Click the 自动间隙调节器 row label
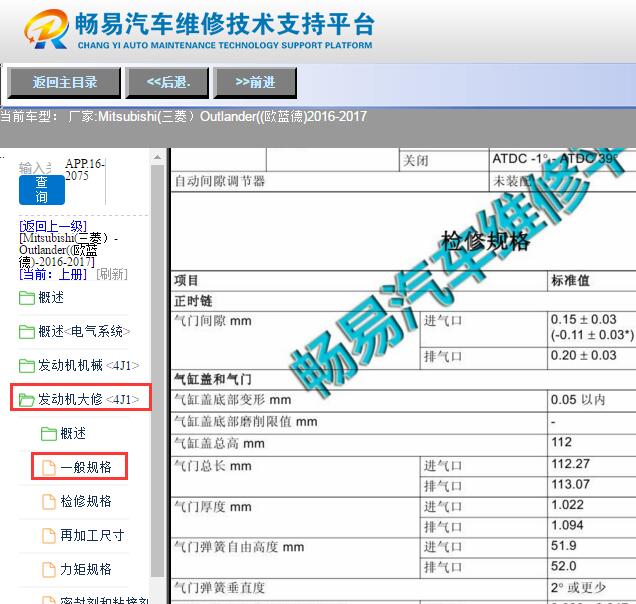 (219, 181)
